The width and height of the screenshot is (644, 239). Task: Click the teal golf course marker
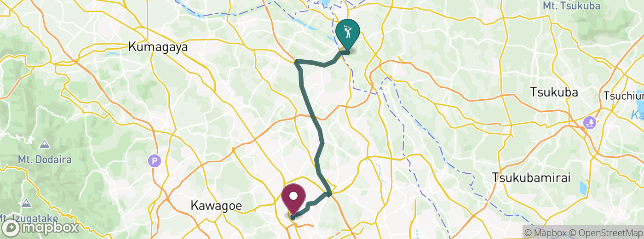pyautogui.click(x=348, y=34)
